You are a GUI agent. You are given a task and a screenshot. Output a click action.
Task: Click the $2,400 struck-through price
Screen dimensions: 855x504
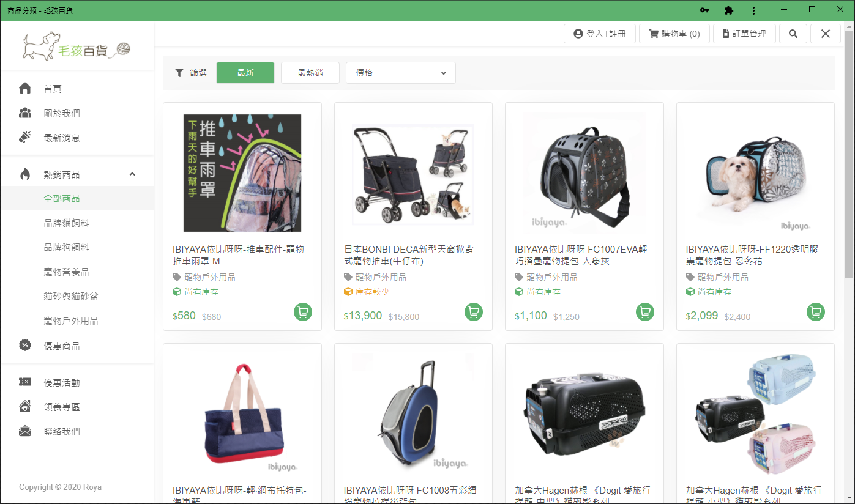tap(737, 317)
